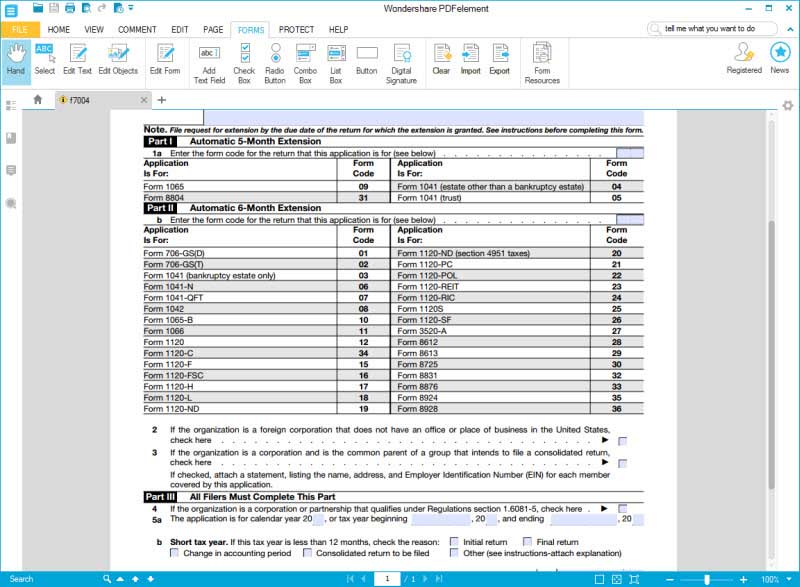Zoom in with the plus button

(x=743, y=579)
